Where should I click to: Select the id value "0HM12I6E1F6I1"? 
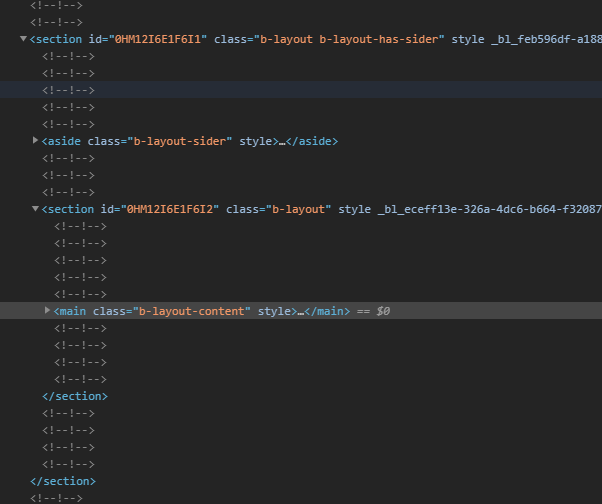(158, 39)
